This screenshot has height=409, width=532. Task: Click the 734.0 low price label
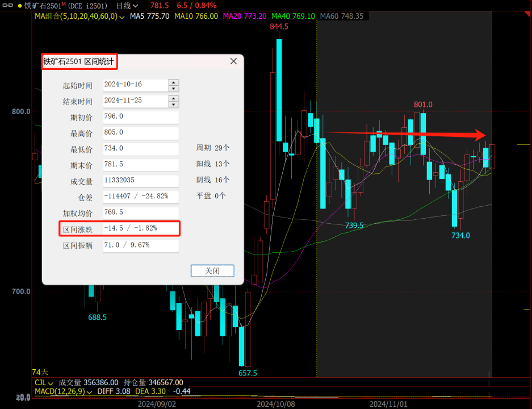pyautogui.click(x=460, y=236)
